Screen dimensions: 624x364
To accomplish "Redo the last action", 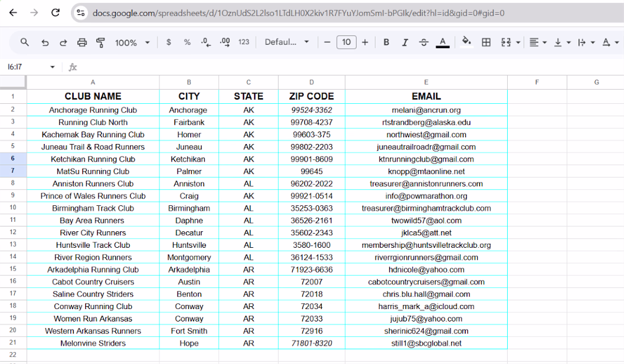I will pos(64,42).
